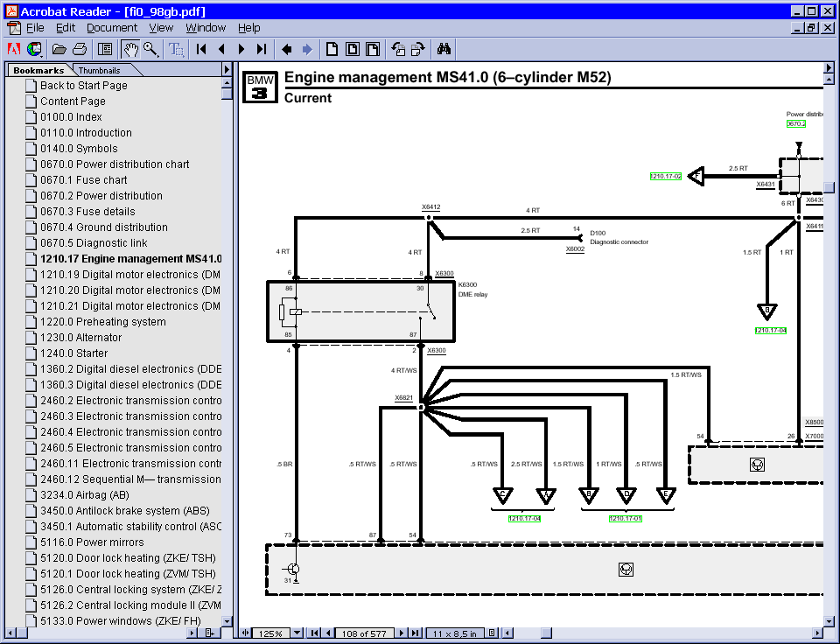This screenshot has height=644, width=840.
Task: Jump to first page with toolbar icon
Action: pyautogui.click(x=201, y=49)
